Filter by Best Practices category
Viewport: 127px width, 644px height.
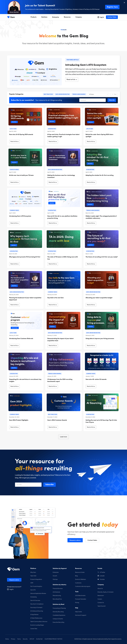[48, 94]
